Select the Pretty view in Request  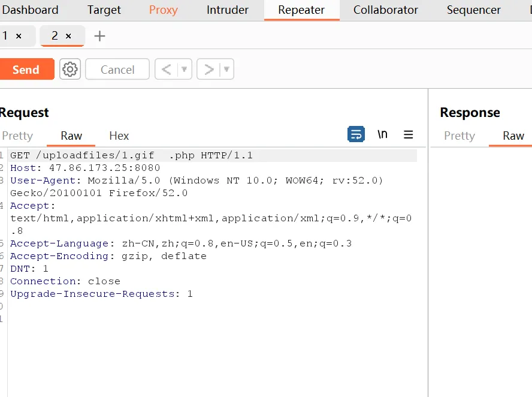[17, 136]
